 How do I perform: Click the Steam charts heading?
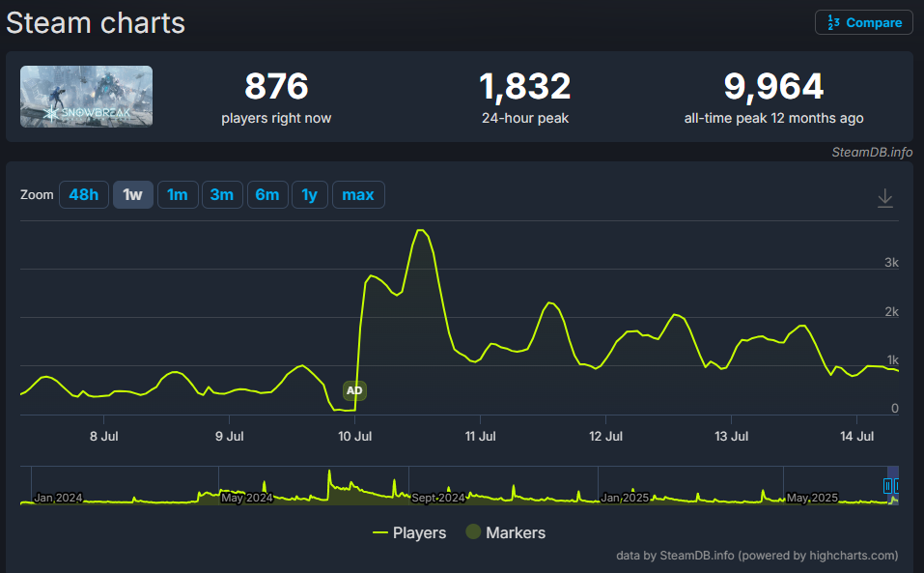click(x=96, y=23)
